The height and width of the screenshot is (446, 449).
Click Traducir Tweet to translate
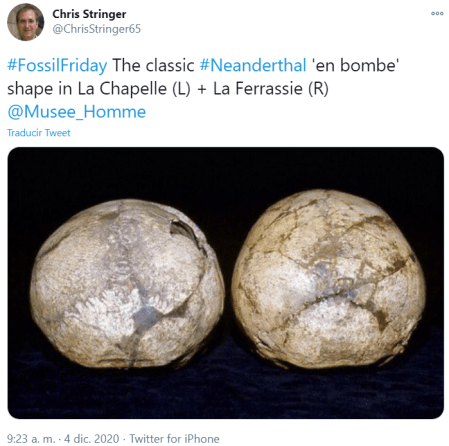pyautogui.click(x=39, y=133)
